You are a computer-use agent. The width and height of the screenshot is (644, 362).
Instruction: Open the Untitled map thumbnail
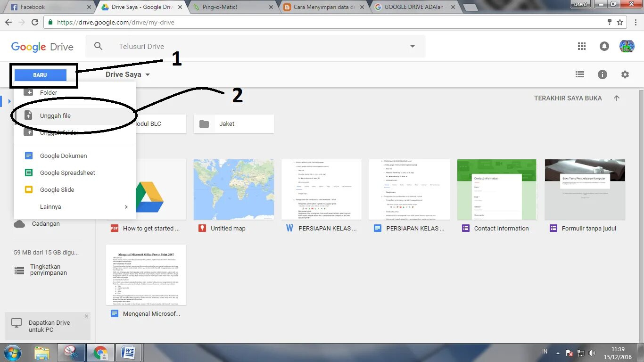tap(234, 189)
